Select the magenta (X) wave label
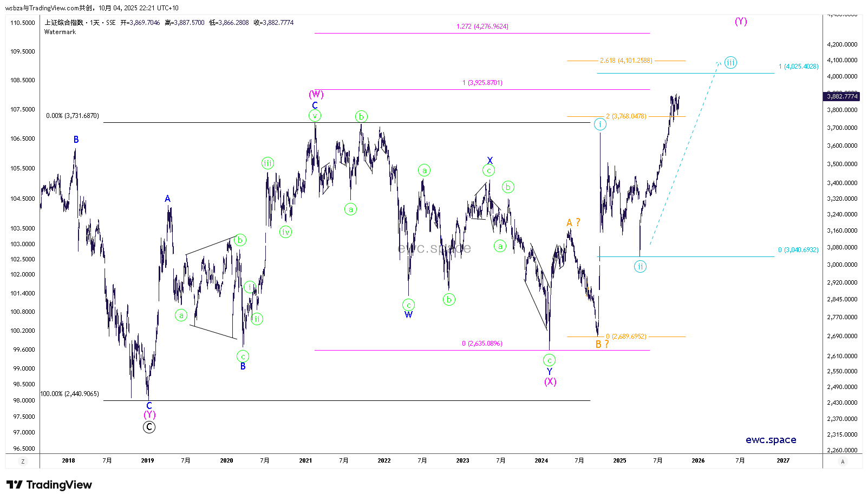 [550, 381]
